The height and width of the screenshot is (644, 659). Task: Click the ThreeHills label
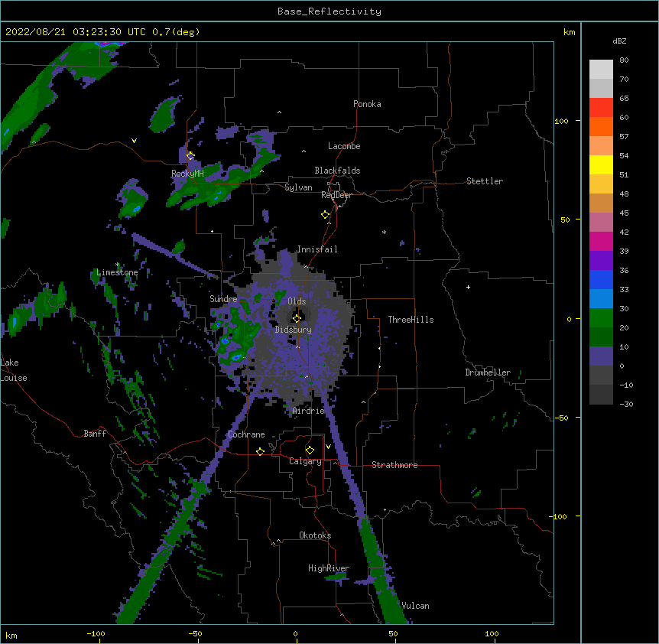coord(411,320)
